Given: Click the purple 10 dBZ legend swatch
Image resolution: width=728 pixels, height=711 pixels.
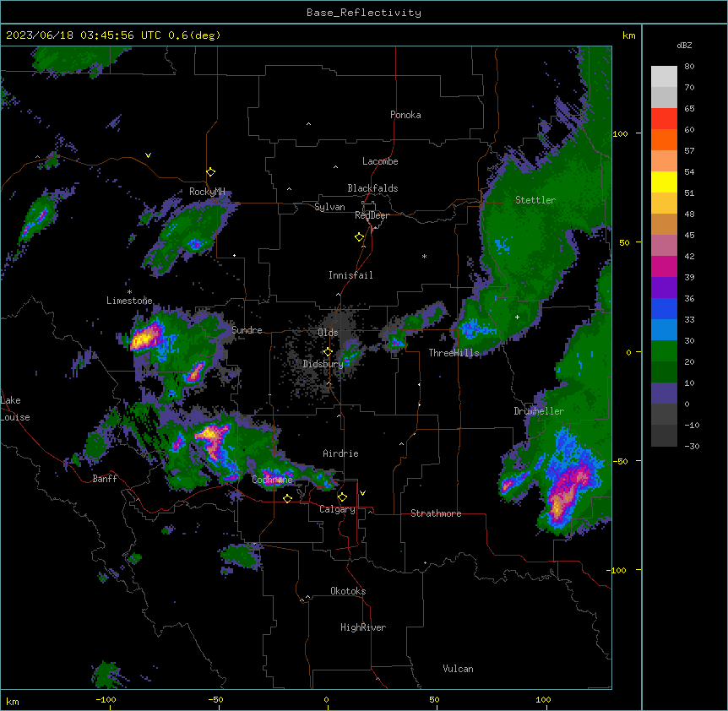Looking at the screenshot, I should pyautogui.click(x=664, y=393).
